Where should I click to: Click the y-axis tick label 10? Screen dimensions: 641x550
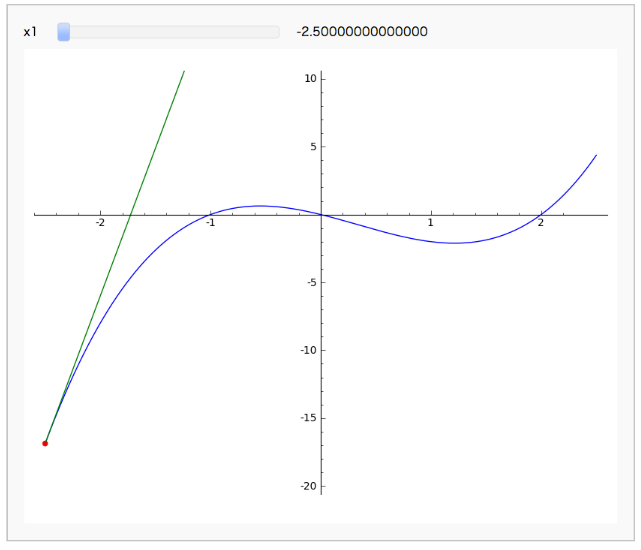pos(311,78)
